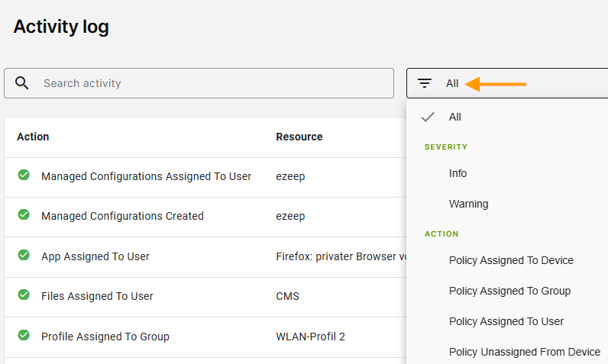Click green check icon beside Files Assigned To User

[x=24, y=295]
